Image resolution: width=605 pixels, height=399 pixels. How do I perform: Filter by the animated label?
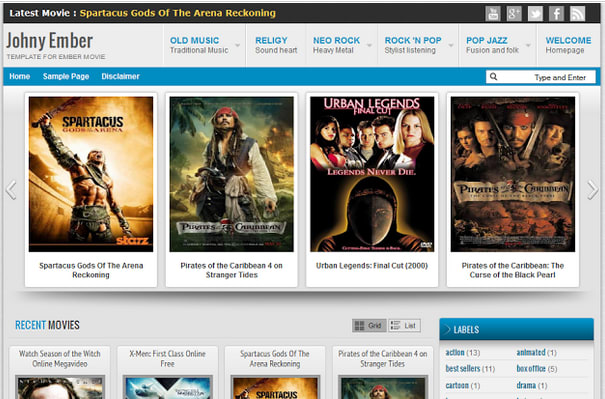(x=531, y=353)
